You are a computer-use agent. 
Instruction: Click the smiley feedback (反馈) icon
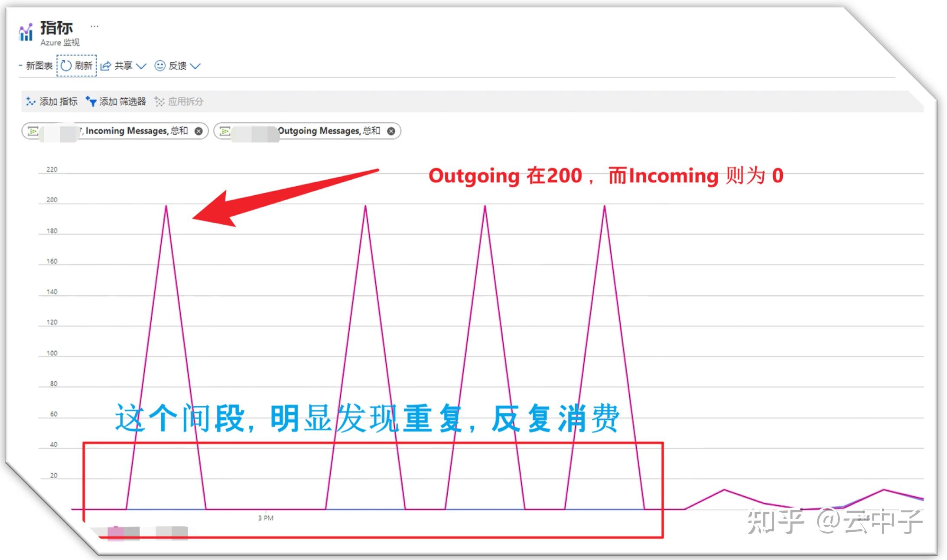pos(159,65)
